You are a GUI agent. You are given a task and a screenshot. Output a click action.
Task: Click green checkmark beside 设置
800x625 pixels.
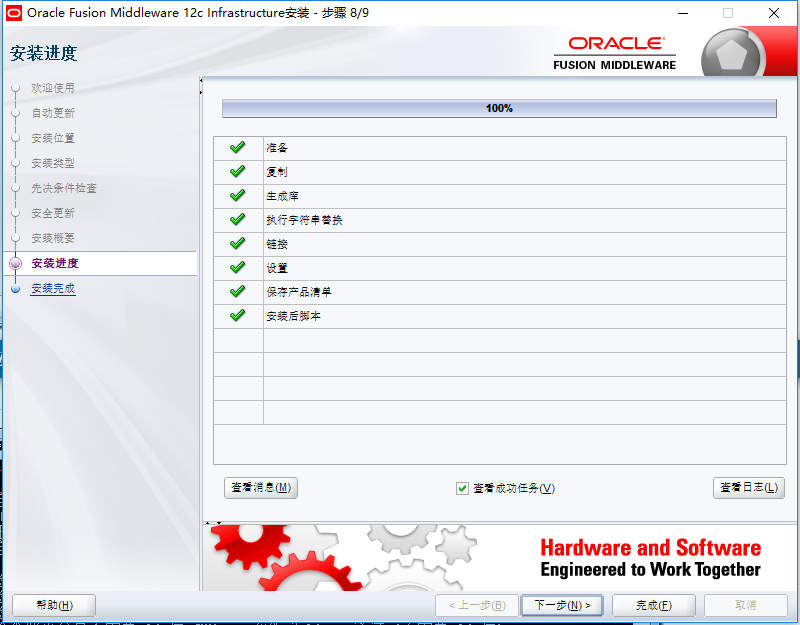pos(237,267)
